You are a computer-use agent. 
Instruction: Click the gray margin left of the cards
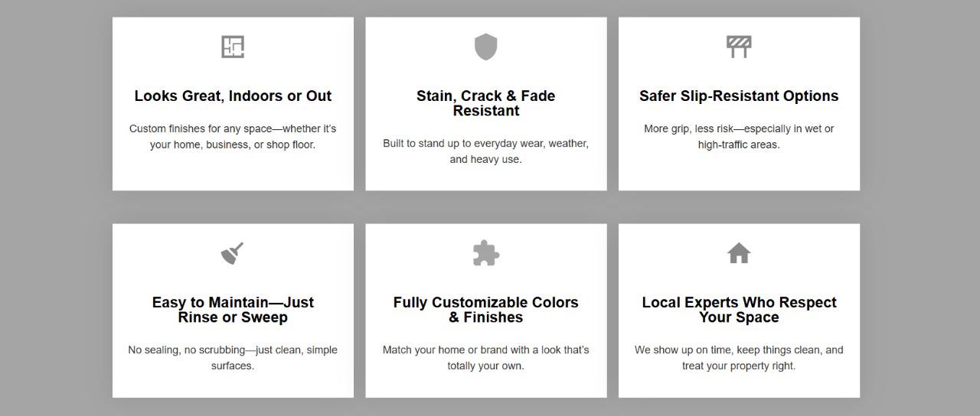[x=55, y=207]
